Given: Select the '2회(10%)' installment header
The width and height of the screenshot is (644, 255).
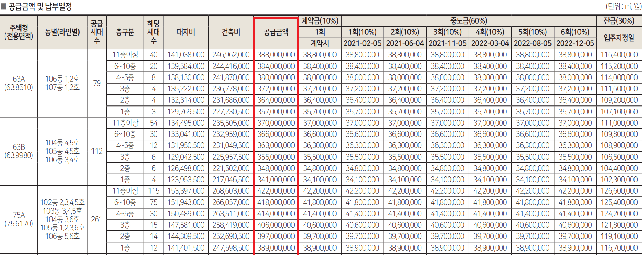Looking at the screenshot, I should tap(405, 32).
